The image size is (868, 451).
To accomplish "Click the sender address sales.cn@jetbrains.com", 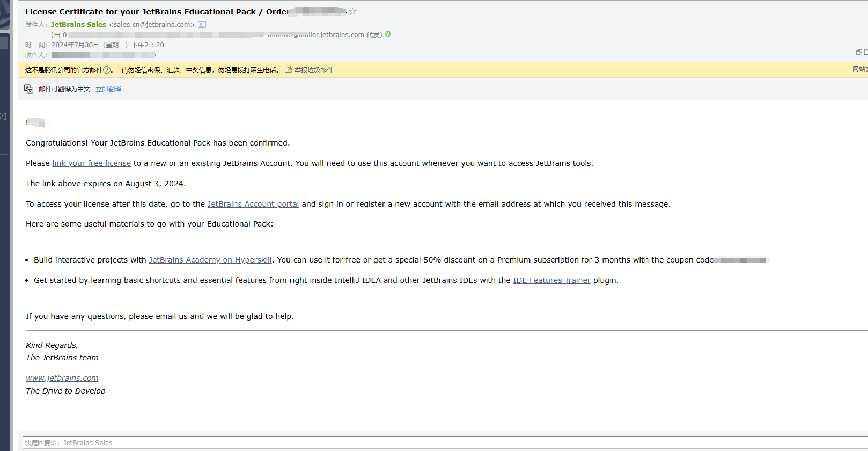I will 152,25.
